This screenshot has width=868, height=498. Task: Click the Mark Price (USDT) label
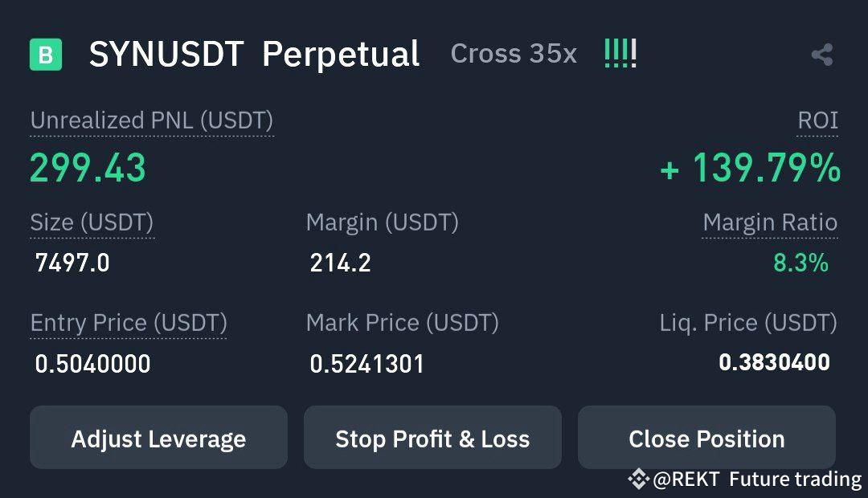403,323
